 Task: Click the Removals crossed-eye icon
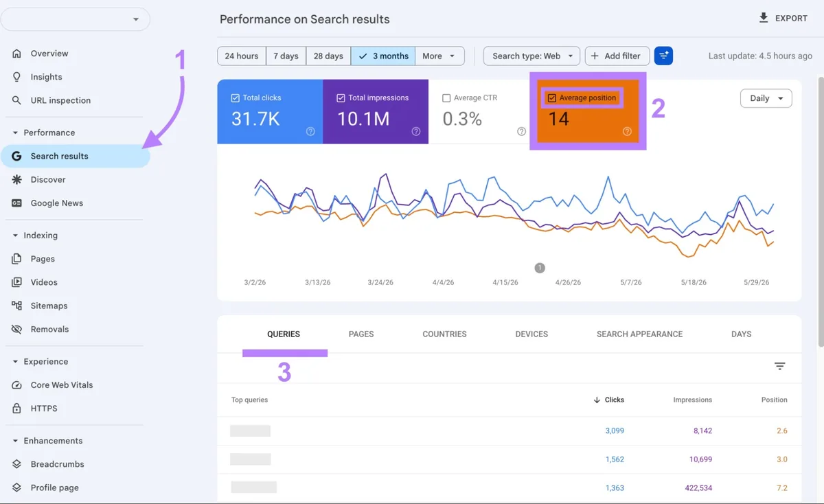coord(16,329)
